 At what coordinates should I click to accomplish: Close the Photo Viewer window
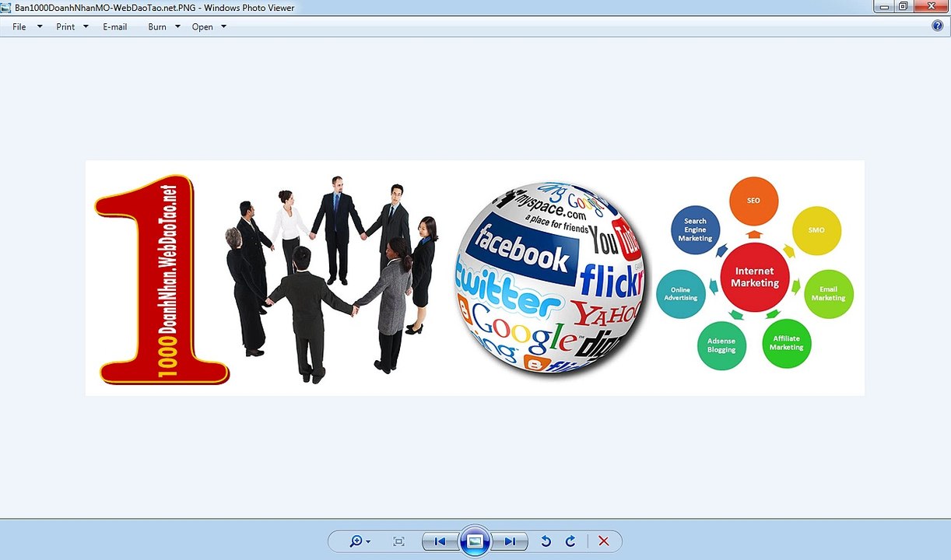click(x=931, y=6)
